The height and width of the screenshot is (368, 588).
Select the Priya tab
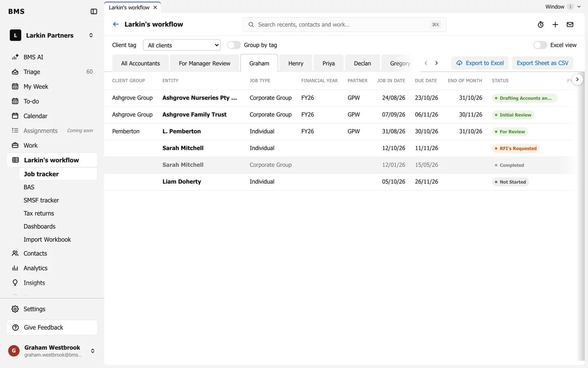[x=329, y=63]
